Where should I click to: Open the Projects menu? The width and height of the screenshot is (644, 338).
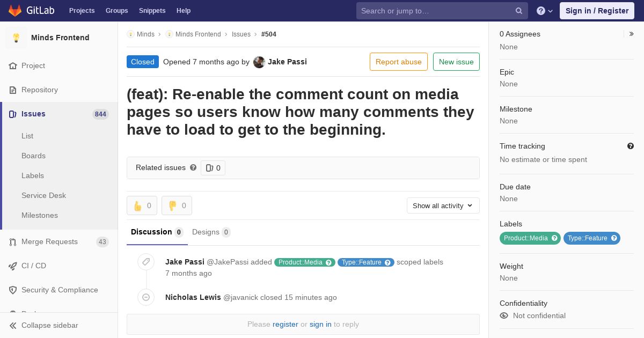point(82,11)
